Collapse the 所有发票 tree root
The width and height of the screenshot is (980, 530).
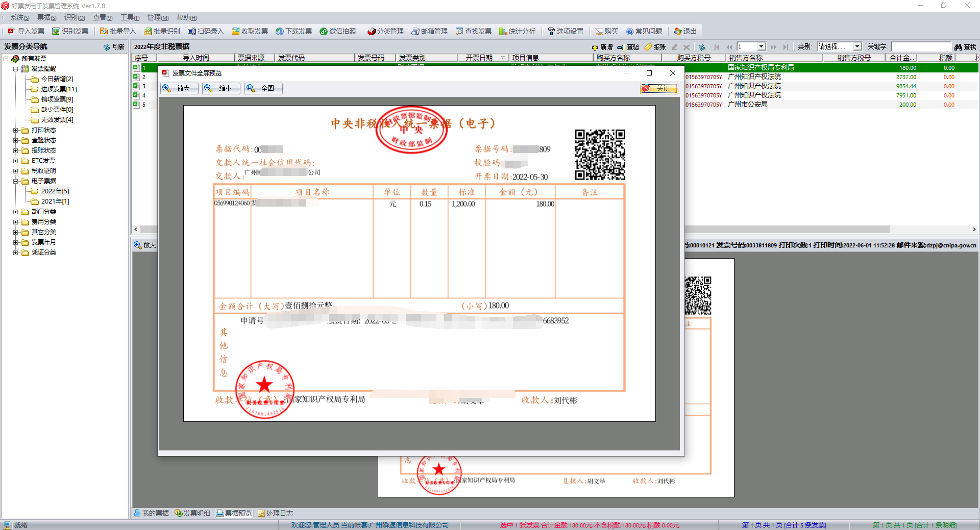[x=6, y=59]
